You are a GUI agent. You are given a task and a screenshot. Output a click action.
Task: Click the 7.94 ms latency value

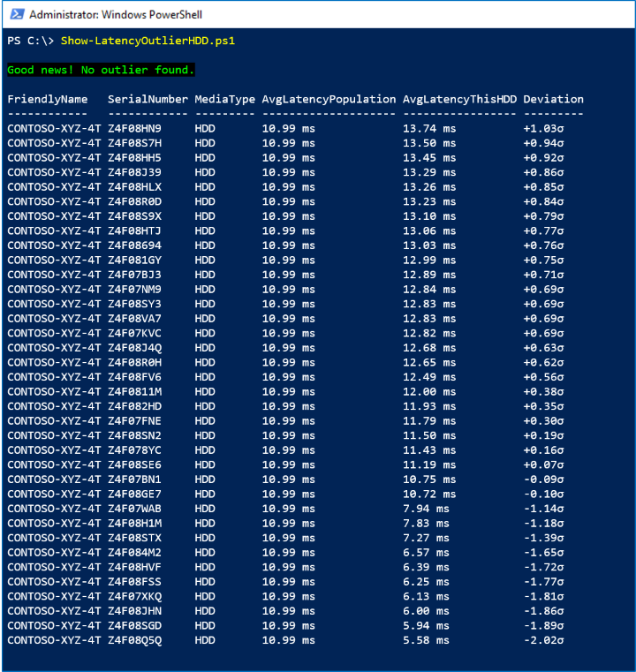pos(426,509)
